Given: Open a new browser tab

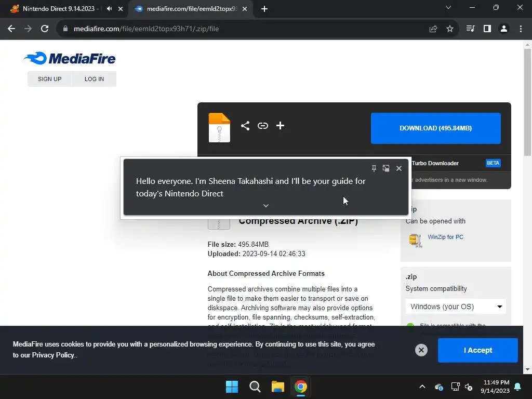Looking at the screenshot, I should [264, 9].
